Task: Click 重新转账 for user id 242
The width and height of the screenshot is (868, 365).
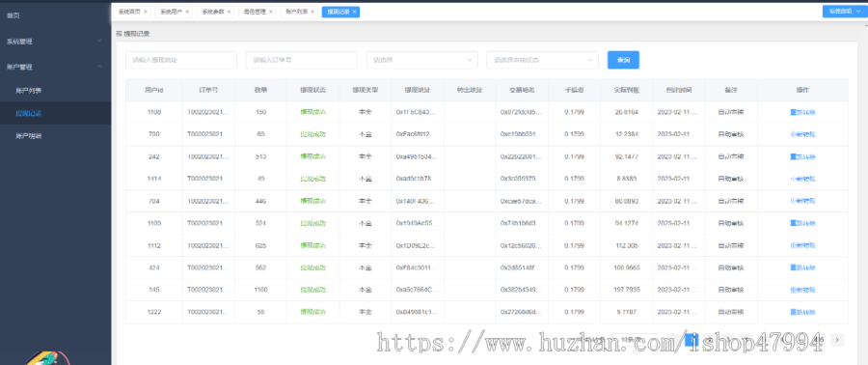Action: click(x=802, y=156)
